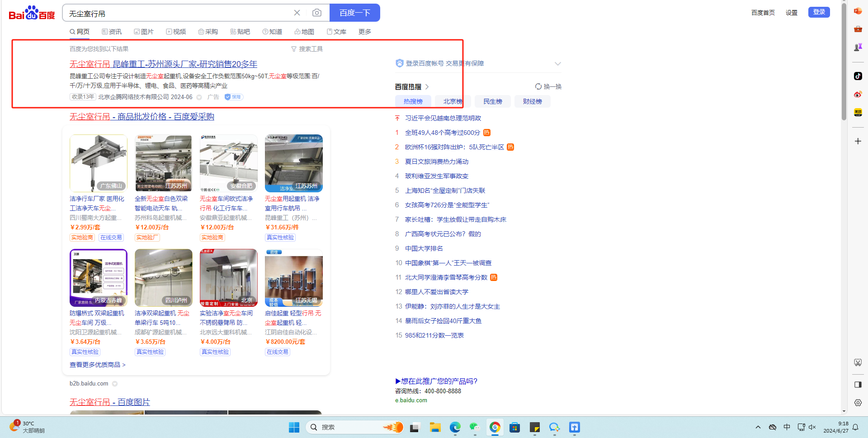Open TikTok icon in browser sidebar
The image size is (868, 438).
(858, 76)
